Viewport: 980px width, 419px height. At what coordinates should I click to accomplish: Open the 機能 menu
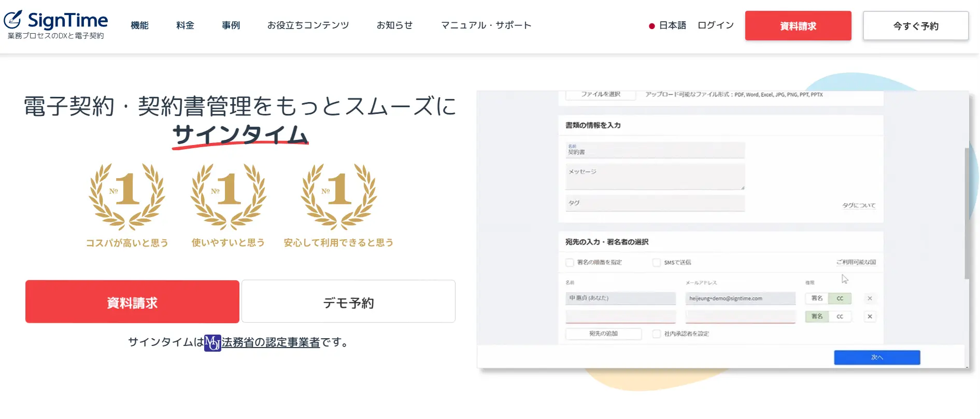point(139,25)
